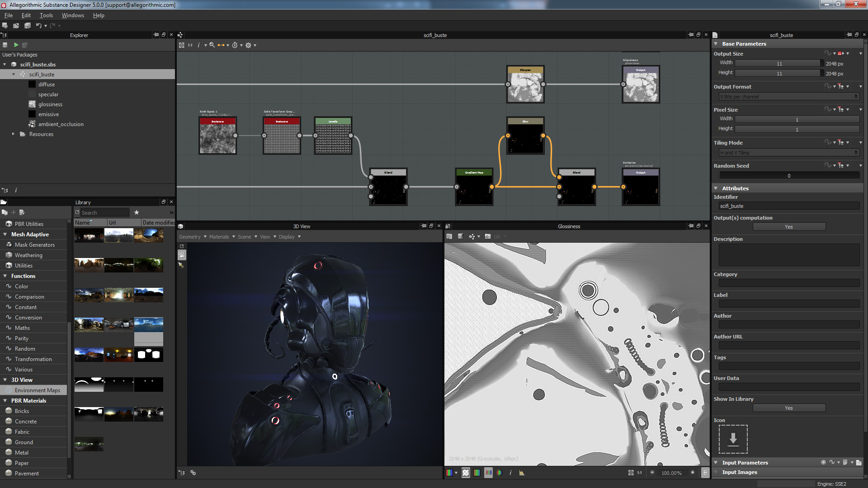Click the save icon in the Glossiness view toolbar
868x488 pixels.
[x=461, y=236]
